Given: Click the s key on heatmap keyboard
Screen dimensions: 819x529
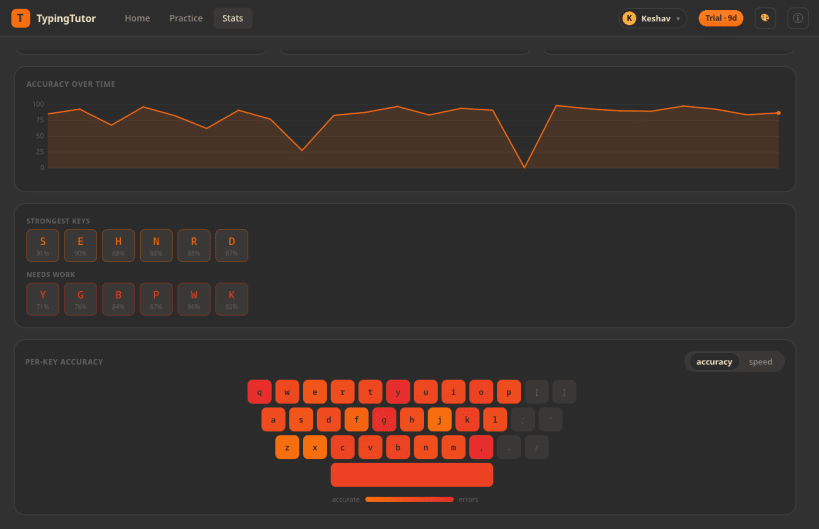Looking at the screenshot, I should [x=301, y=420].
